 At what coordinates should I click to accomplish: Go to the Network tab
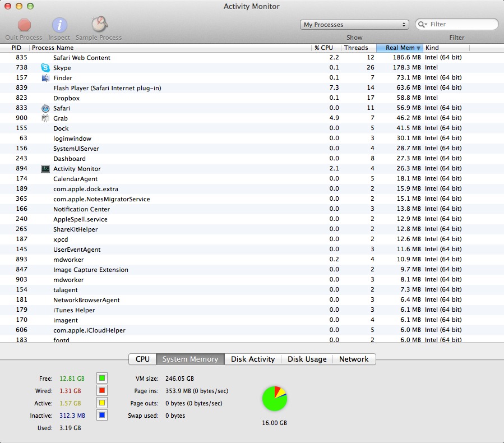click(x=354, y=359)
